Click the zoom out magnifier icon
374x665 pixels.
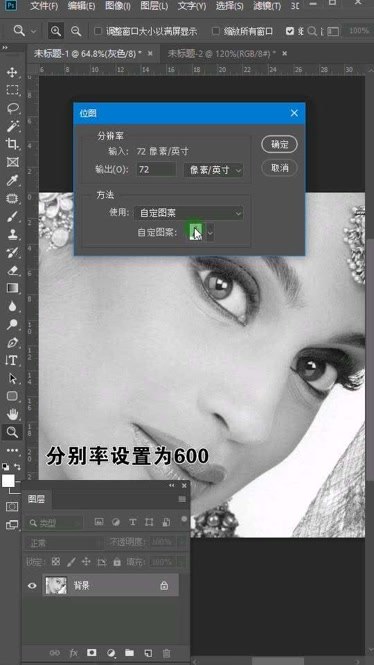76,31
